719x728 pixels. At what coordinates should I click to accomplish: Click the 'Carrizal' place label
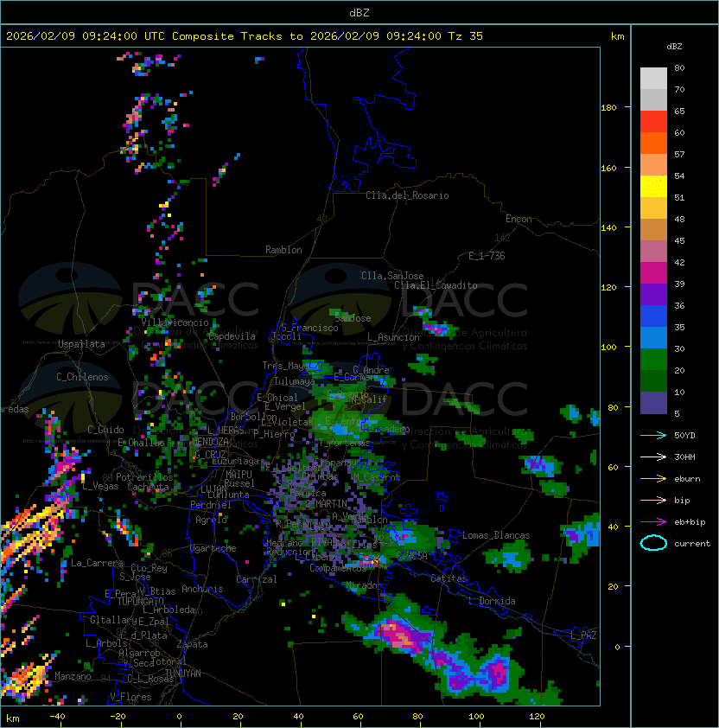[x=256, y=579]
